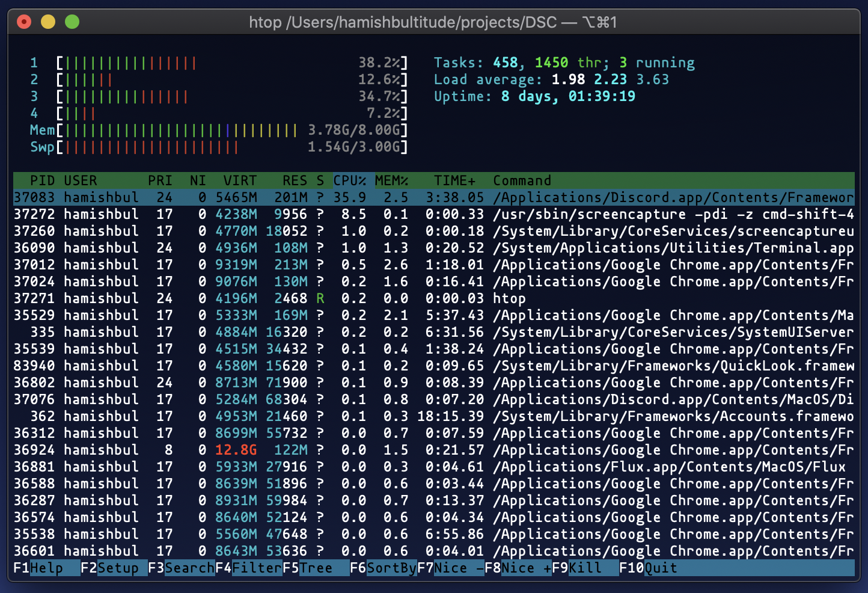Image resolution: width=868 pixels, height=593 pixels.
Task: Select Chrome process row PID 35529
Action: point(433,315)
